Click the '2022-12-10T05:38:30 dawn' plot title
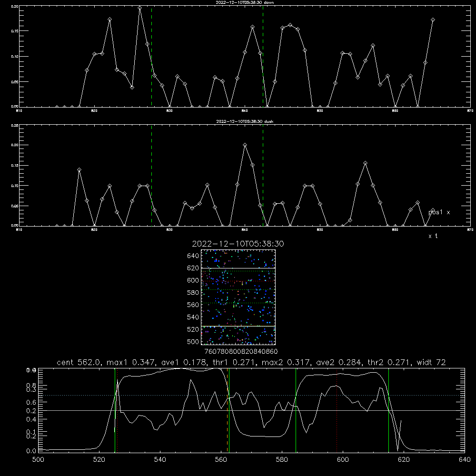Screen dimensions: 476x476 pos(245,2)
